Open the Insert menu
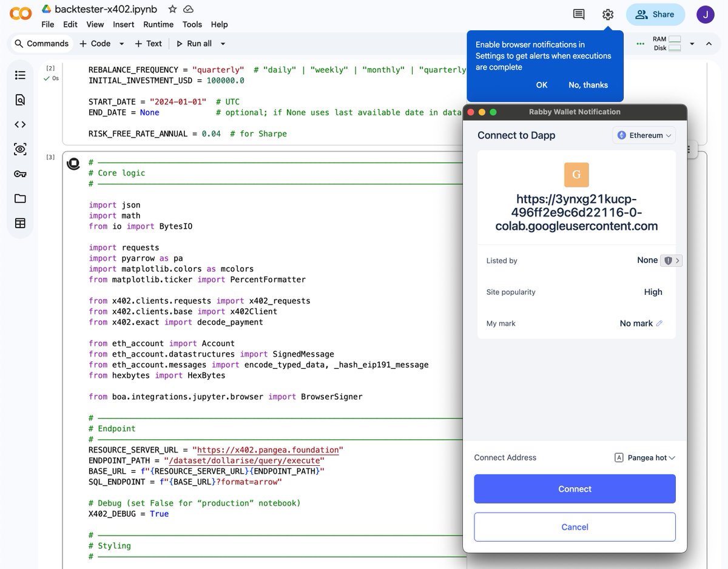This screenshot has height=569, width=728. point(124,24)
